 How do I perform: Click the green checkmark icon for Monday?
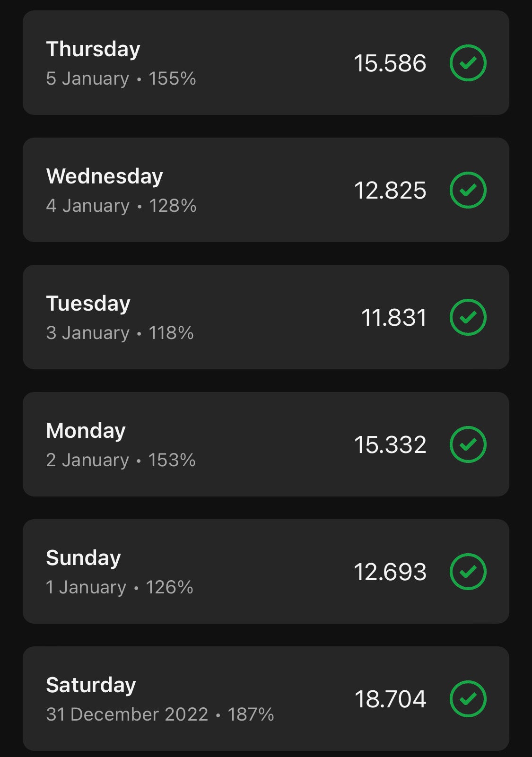click(x=468, y=444)
